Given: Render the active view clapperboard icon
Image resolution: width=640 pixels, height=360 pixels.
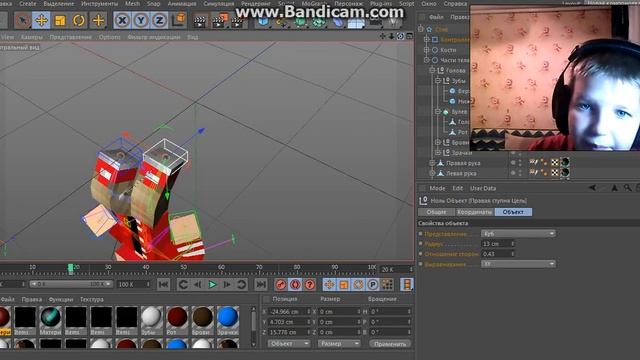Looking at the screenshot, I should point(200,21).
